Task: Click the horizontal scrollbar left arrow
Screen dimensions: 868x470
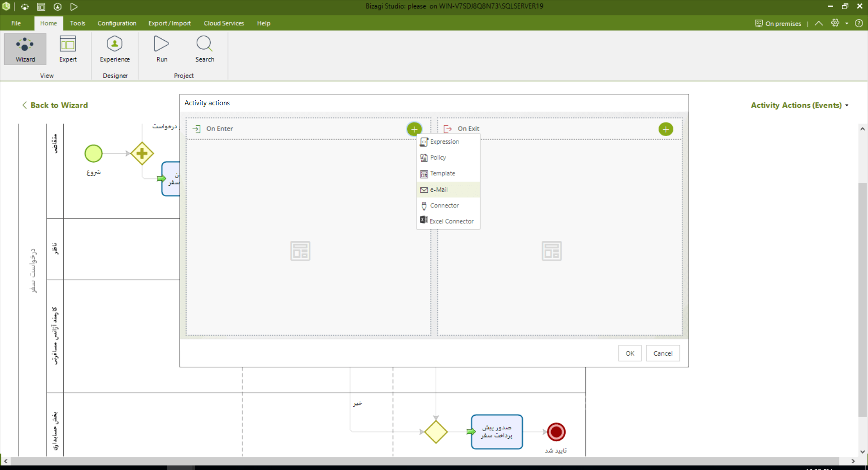Action: click(x=5, y=461)
